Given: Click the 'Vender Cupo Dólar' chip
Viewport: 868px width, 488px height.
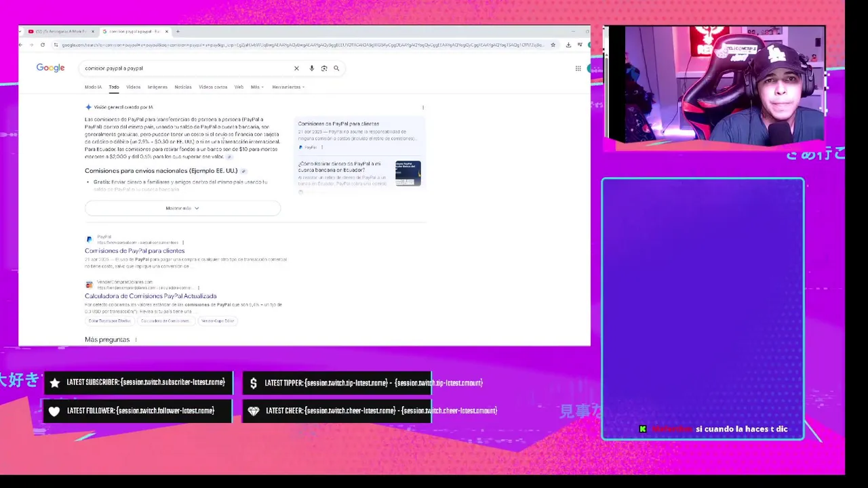Looking at the screenshot, I should tap(218, 321).
